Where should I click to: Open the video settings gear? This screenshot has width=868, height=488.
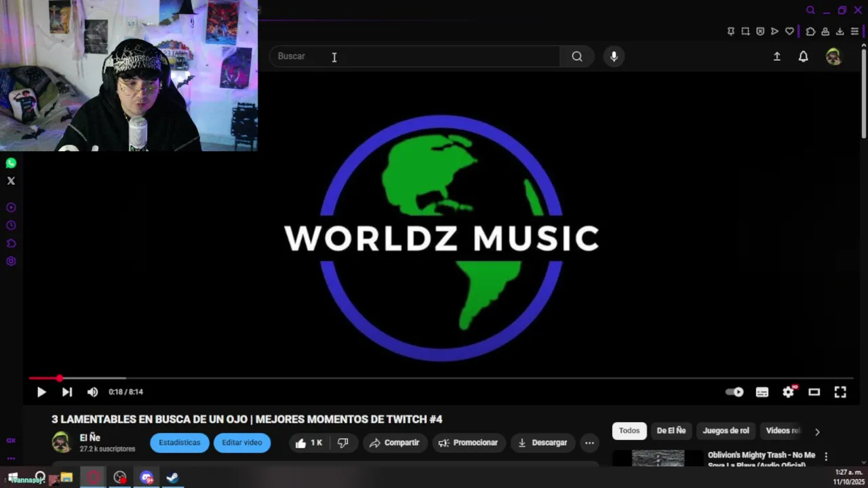[x=788, y=392]
